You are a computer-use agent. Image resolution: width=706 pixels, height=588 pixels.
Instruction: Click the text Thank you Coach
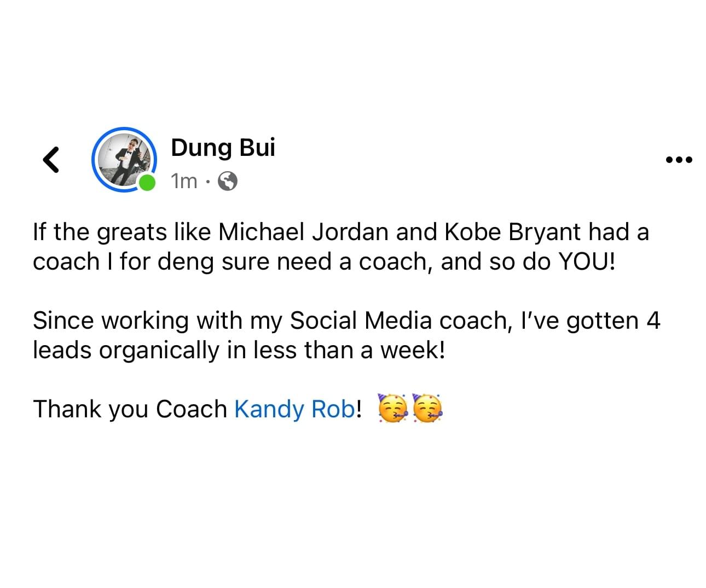(x=130, y=409)
